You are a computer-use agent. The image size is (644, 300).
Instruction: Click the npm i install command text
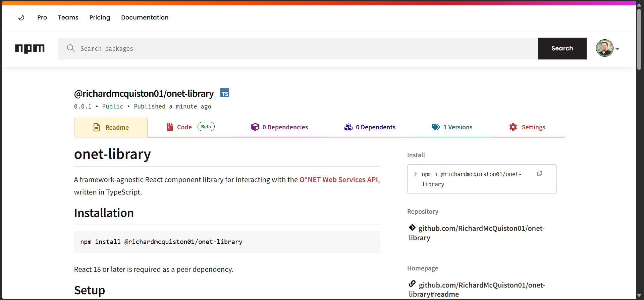(x=472, y=179)
